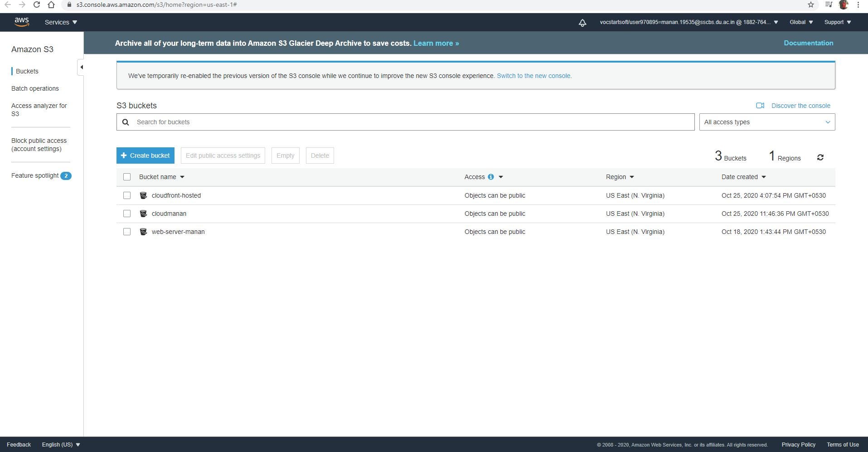Open the Access column info icon
Screen dimensions: 868x452
click(x=490, y=177)
